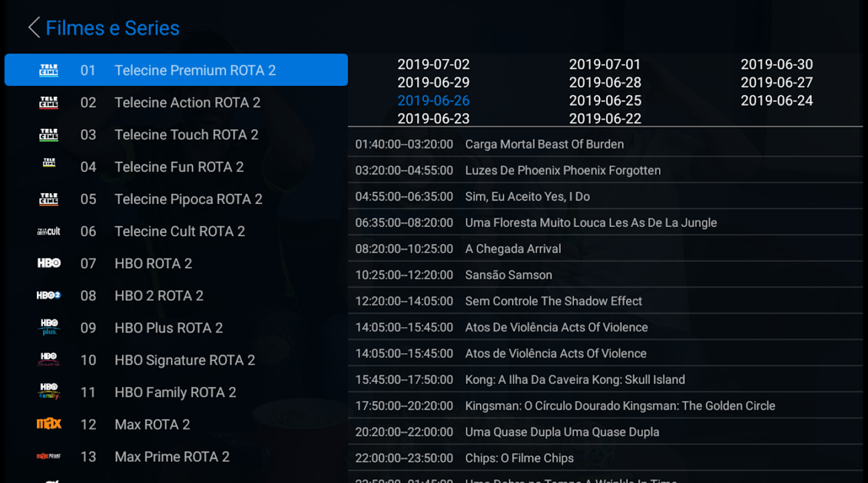
Task: Choose Telecine Touch ROTA 2 channel
Action: [176, 135]
